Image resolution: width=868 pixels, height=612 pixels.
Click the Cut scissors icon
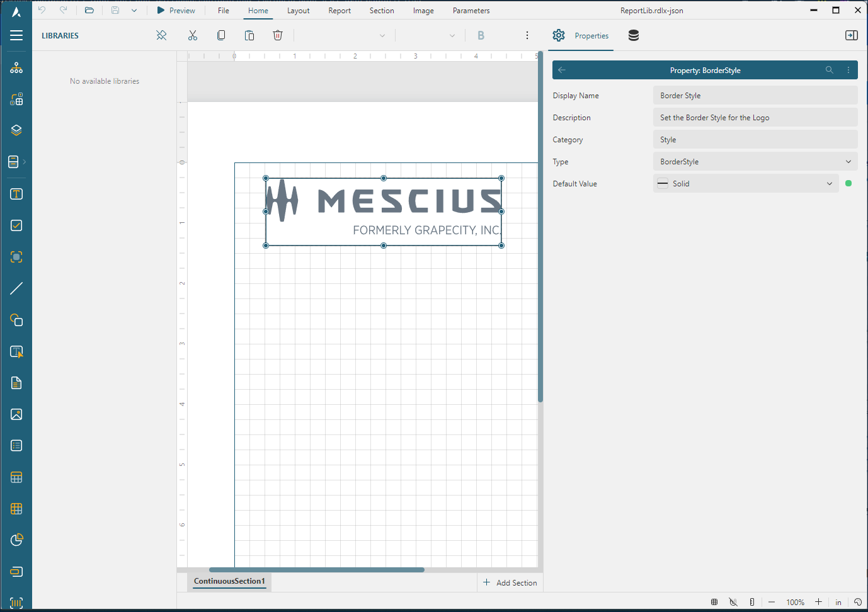(x=193, y=35)
